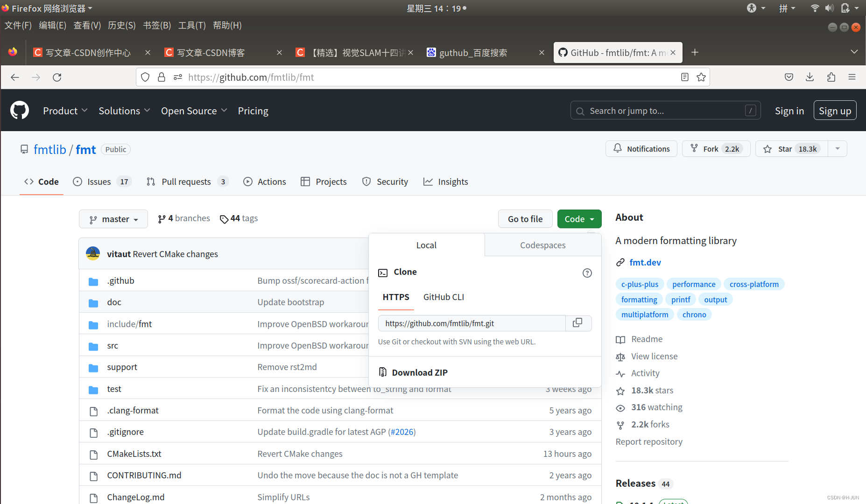Open the clone help question mark icon
The width and height of the screenshot is (866, 504).
587,273
